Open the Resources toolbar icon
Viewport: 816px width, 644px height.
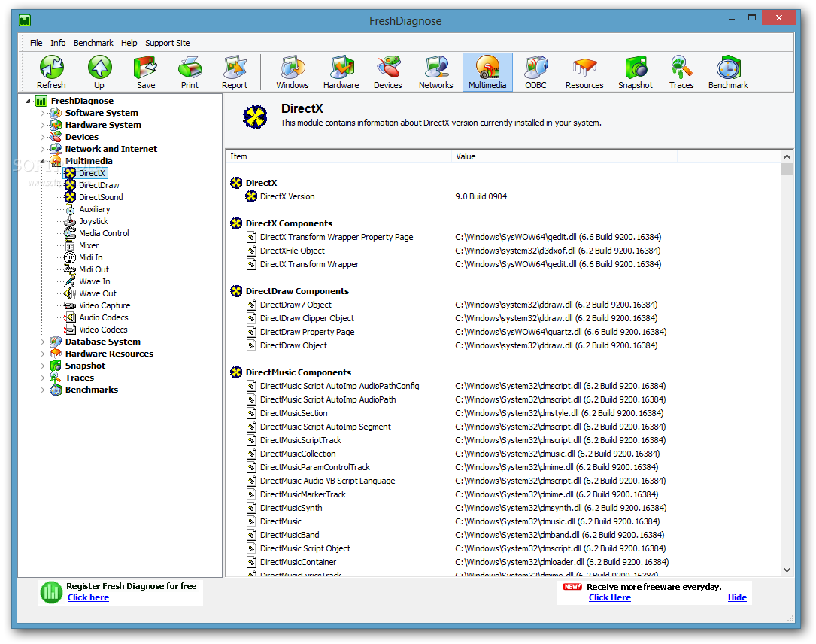coord(584,72)
